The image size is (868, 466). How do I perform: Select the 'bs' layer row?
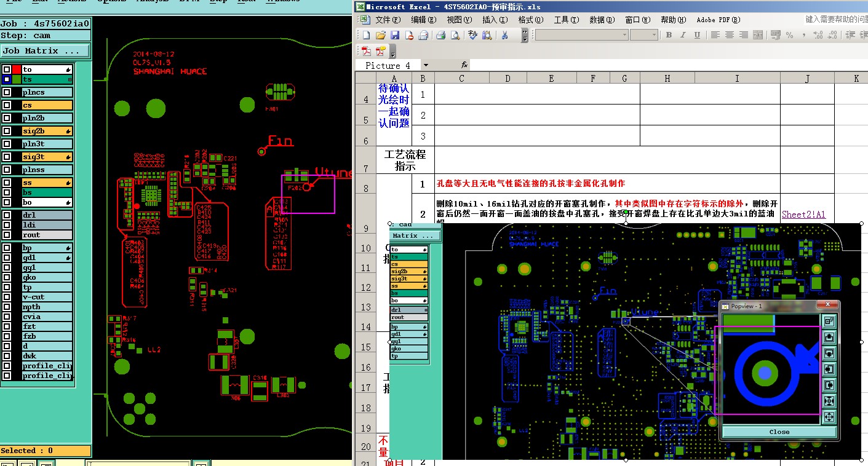coord(47,192)
